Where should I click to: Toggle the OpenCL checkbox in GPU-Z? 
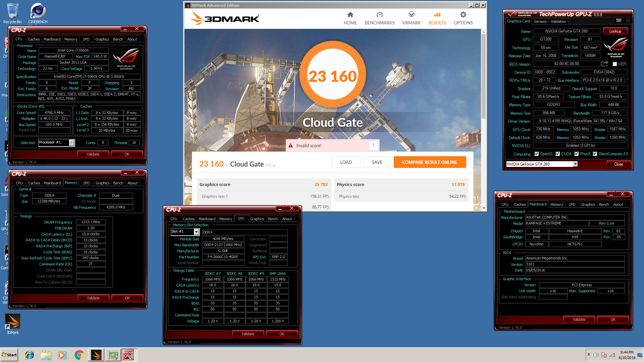point(537,154)
